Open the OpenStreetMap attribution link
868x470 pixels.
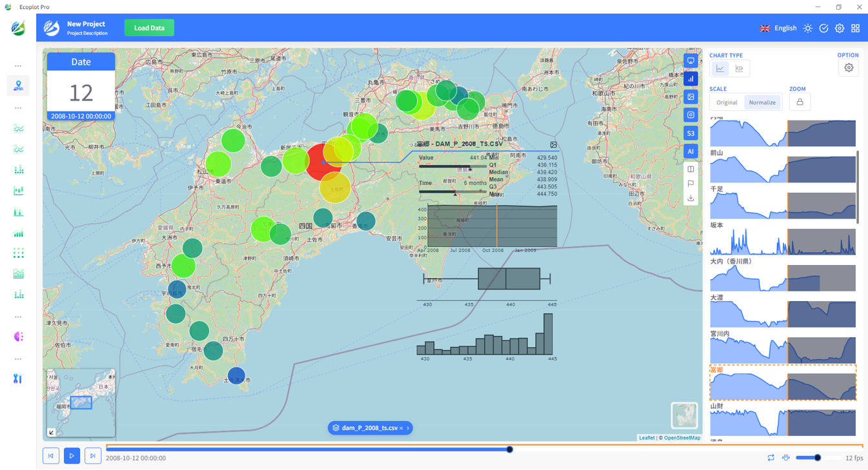click(x=682, y=438)
